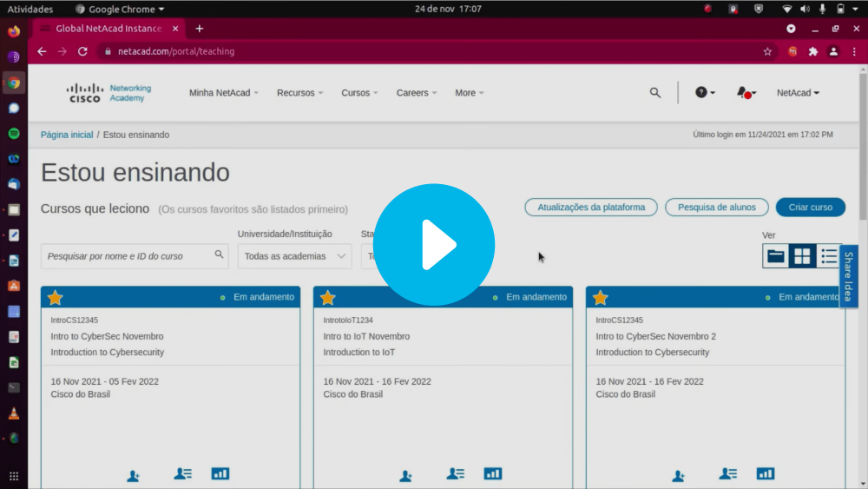Click the search magnifier in NetAcad header
This screenshot has width=868, height=489.
(654, 92)
